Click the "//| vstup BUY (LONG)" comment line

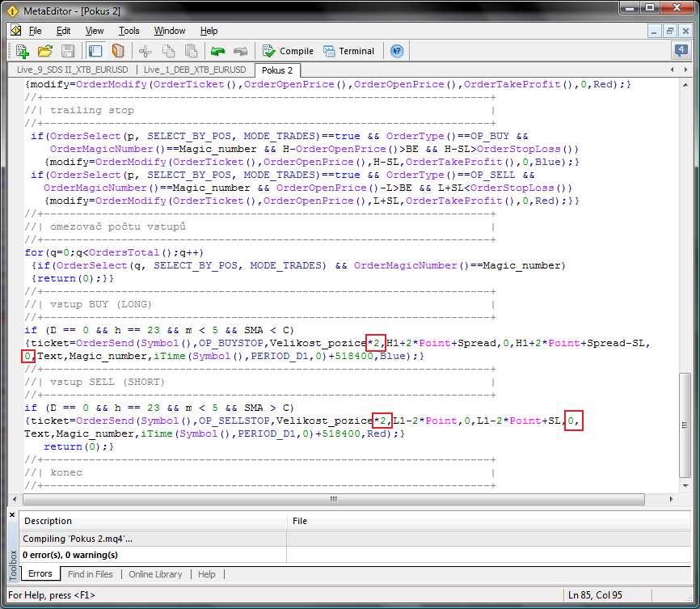point(88,304)
